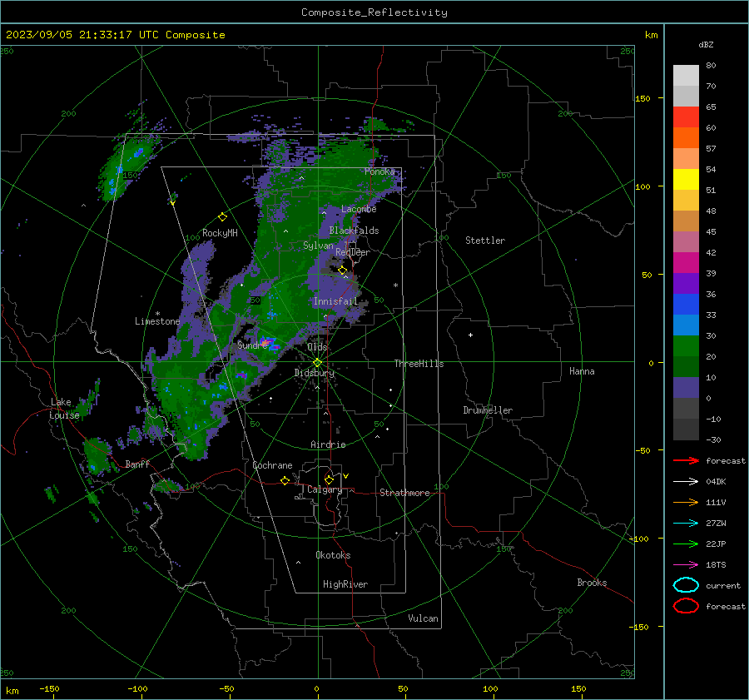Image resolution: width=749 pixels, height=700 pixels.
Task: Click the Hanna city label
Action: [582, 371]
